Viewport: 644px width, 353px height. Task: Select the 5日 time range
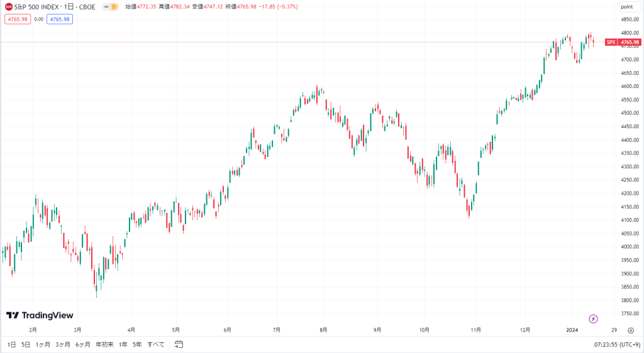tap(25, 344)
